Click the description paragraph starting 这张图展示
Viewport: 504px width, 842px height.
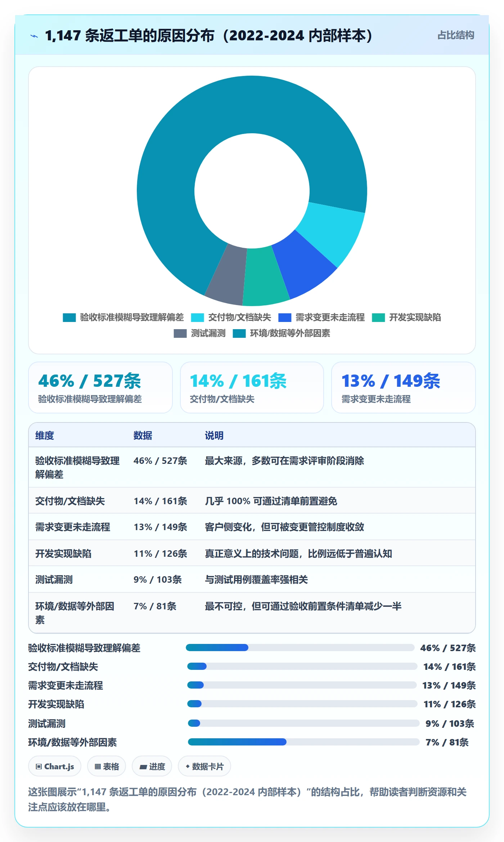click(248, 800)
